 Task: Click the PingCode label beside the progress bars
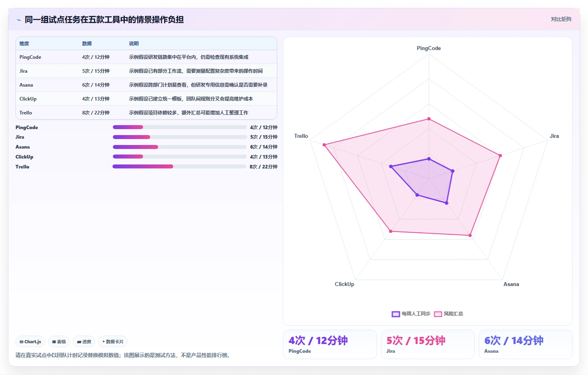tap(27, 128)
